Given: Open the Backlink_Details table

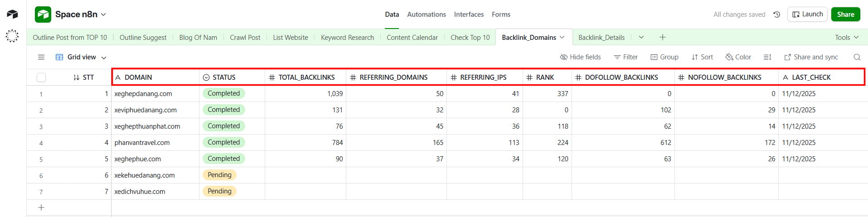Looking at the screenshot, I should (601, 38).
